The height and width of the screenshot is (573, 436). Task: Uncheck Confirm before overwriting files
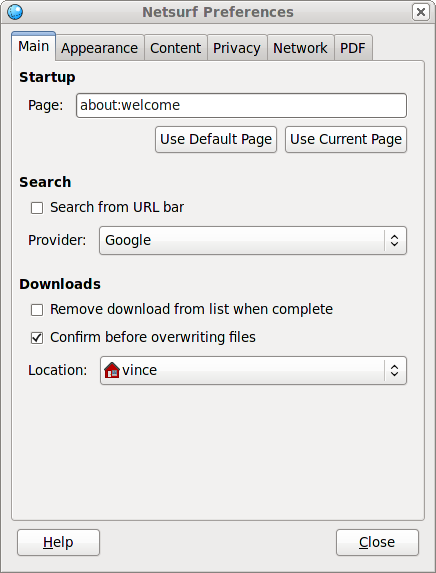(37, 338)
